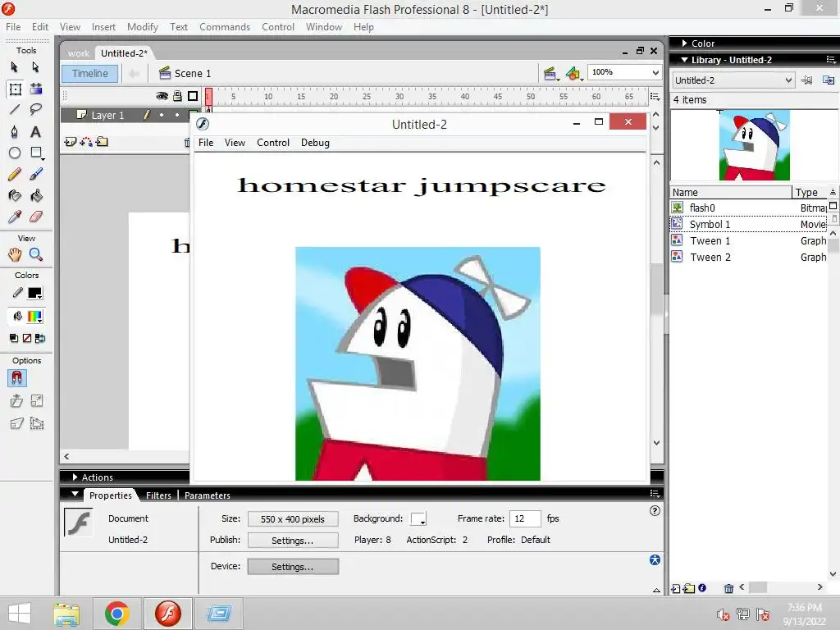Screen dimensions: 840x630
Task: Collapse the Library - Untitled-2 panel
Action: click(685, 59)
